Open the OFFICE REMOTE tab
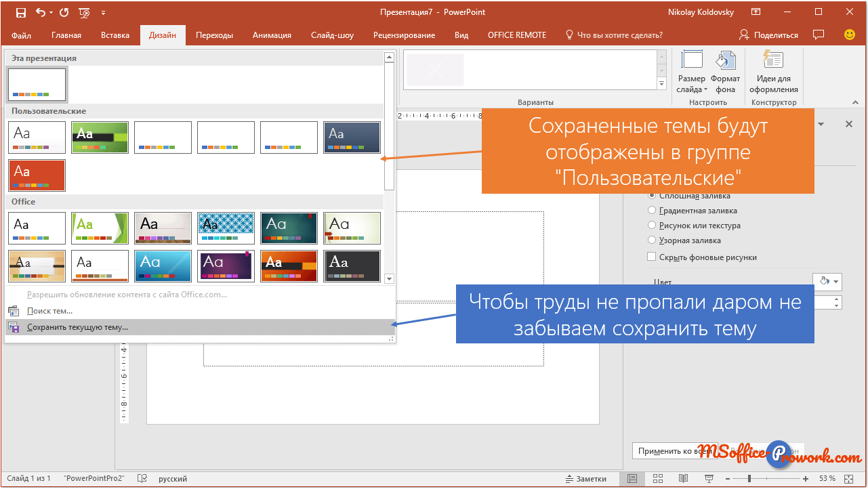Screen dimensions: 868x489 [517, 35]
